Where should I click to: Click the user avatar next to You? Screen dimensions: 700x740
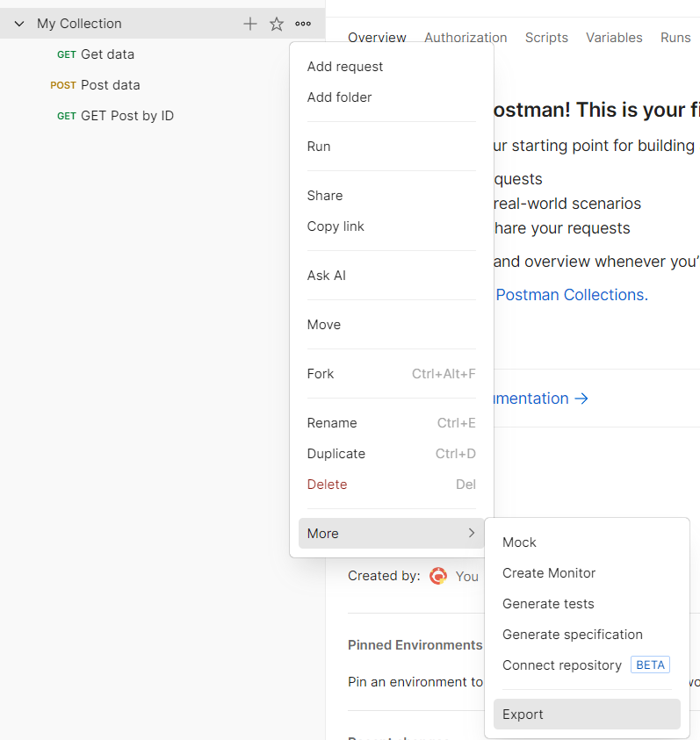[x=438, y=576]
